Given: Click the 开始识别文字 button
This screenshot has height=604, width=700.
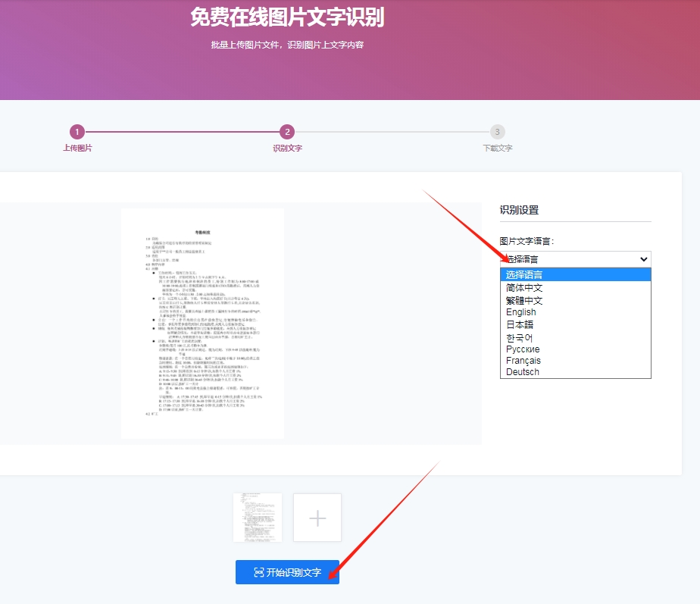Looking at the screenshot, I should pyautogui.click(x=287, y=572).
